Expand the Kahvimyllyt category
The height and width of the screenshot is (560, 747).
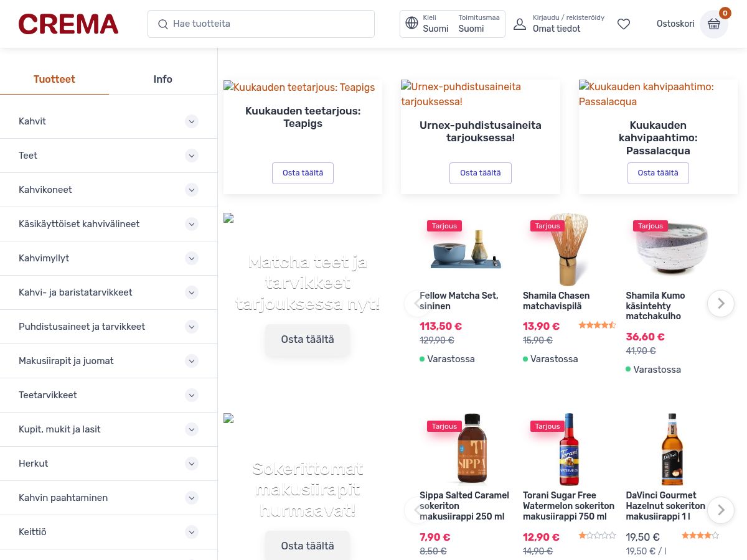[x=192, y=258]
